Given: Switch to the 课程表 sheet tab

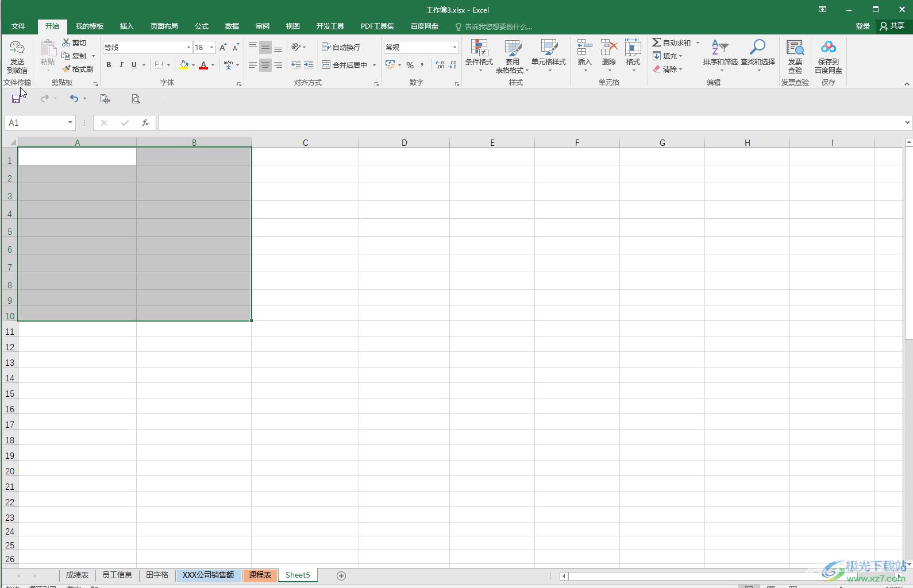Looking at the screenshot, I should [x=260, y=575].
